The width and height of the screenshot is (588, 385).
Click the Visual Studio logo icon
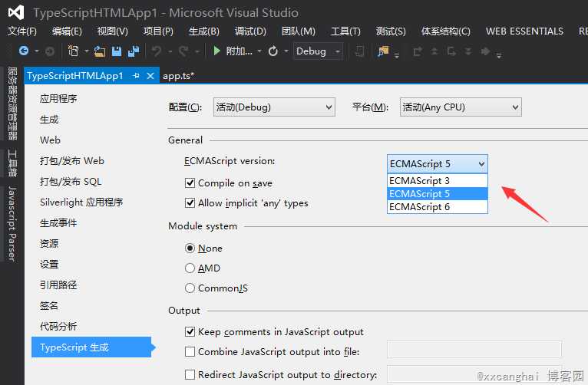pyautogui.click(x=16, y=13)
